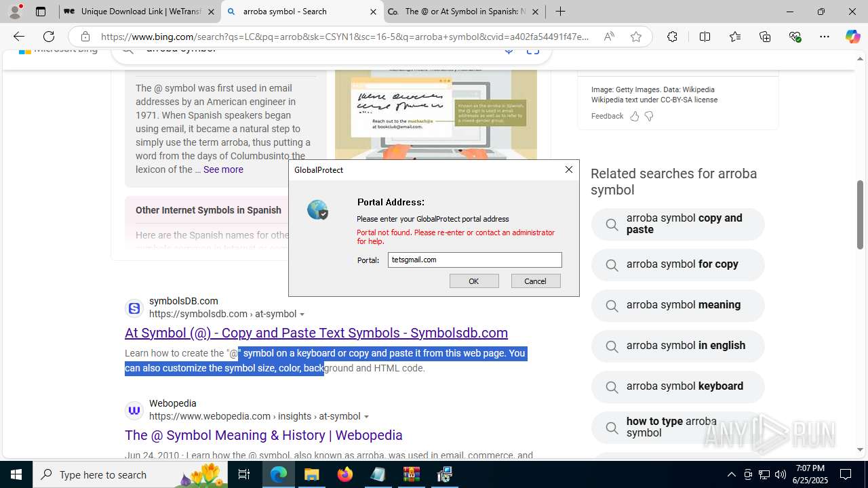
Task: Click thumbs down feedback icon
Action: pyautogui.click(x=649, y=117)
